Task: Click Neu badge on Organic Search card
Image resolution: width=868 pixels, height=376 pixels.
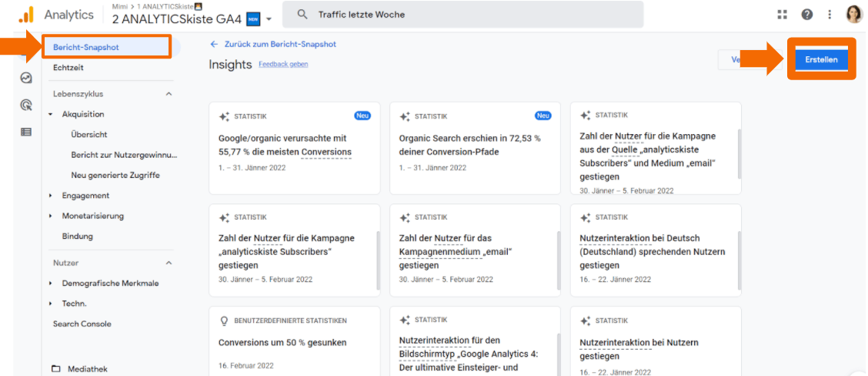Action: [543, 116]
